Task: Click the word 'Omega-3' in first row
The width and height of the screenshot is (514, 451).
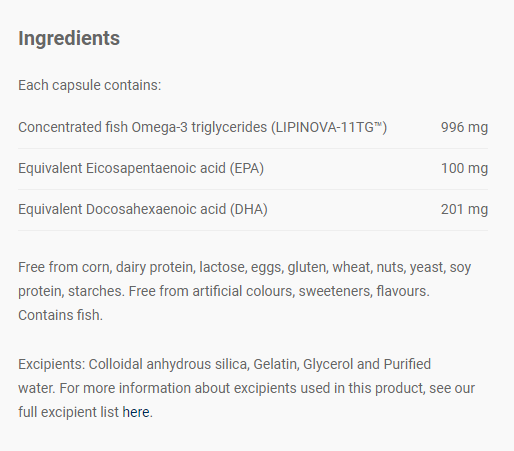Action: [x=159, y=127]
